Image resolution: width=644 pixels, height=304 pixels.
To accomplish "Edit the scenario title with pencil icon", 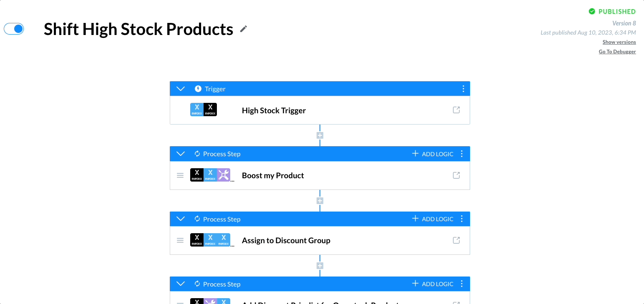I will point(244,29).
